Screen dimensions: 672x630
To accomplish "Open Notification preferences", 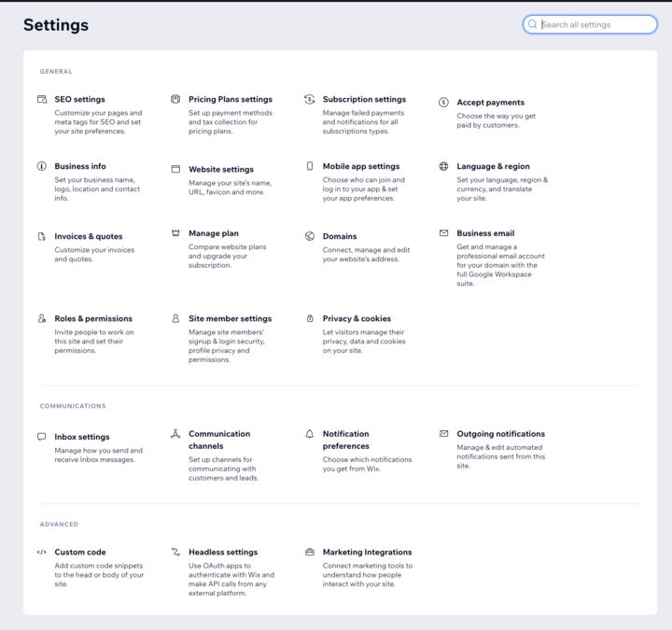I will [346, 440].
